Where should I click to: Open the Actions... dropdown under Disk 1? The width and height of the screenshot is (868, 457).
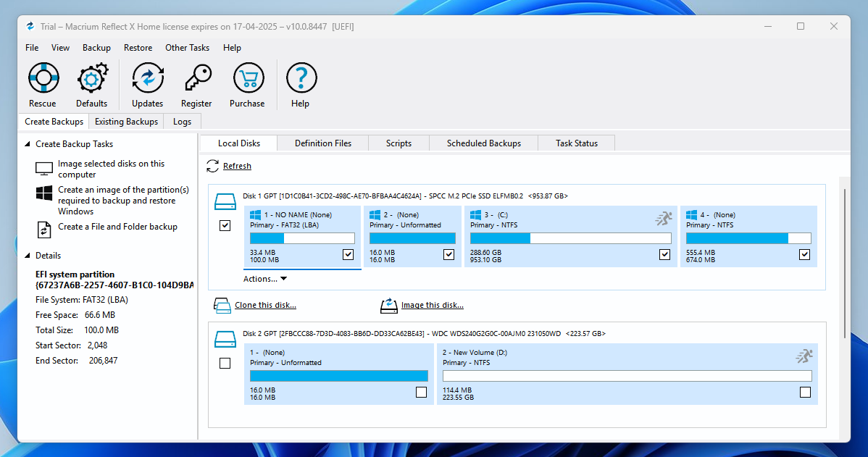click(265, 279)
